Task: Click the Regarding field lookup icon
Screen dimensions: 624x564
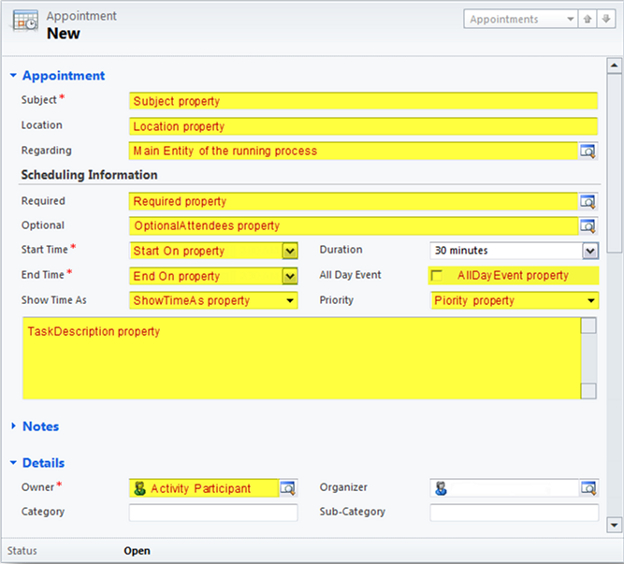Action: (588, 151)
